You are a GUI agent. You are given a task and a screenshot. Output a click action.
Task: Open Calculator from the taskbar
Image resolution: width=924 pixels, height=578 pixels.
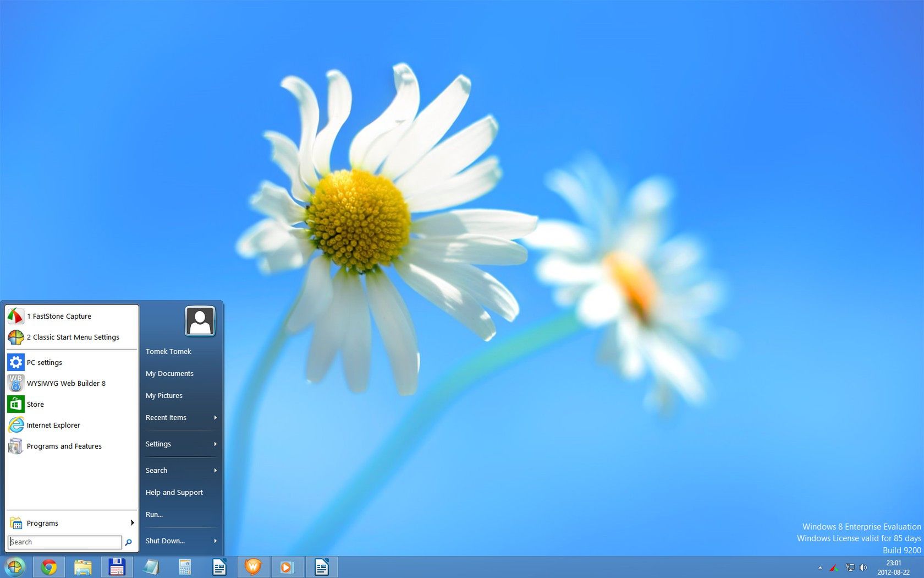[x=185, y=566]
